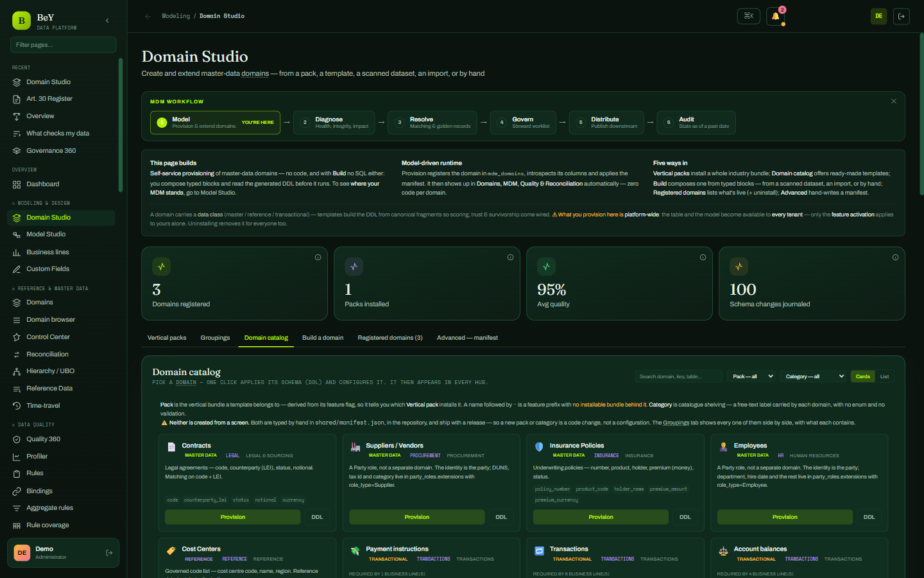Select the Vertical packs tab
Screen dimensions: 924x578
(x=167, y=338)
